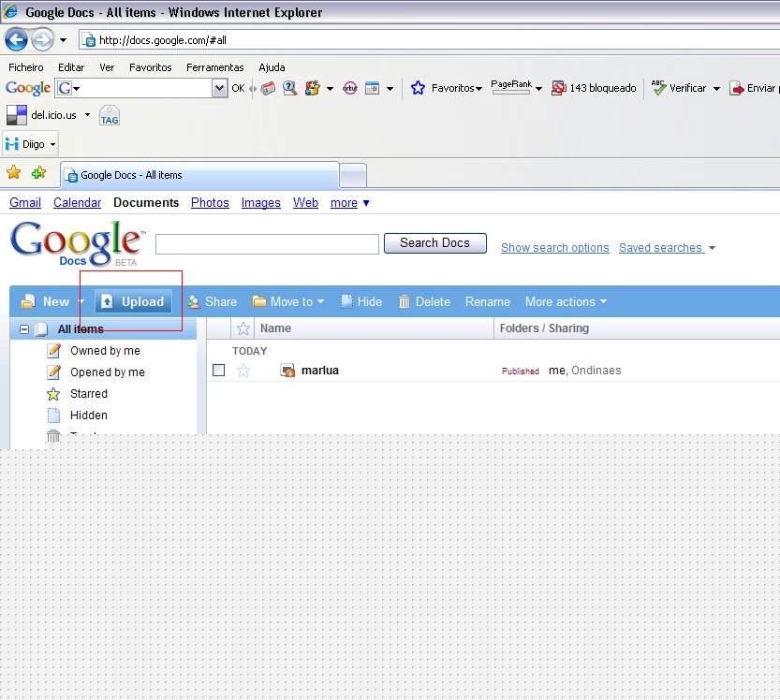780x700 pixels.
Task: Open the G search-type dropdown in the toolbar box
Action: point(68,89)
